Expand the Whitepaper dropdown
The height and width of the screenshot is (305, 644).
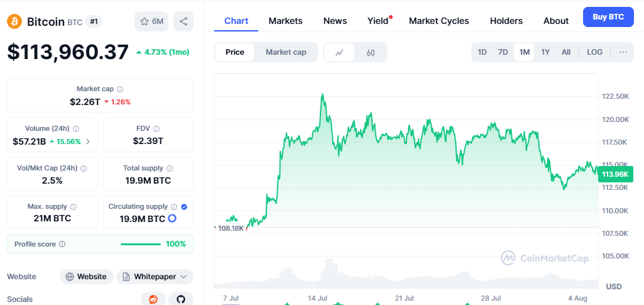click(x=155, y=277)
